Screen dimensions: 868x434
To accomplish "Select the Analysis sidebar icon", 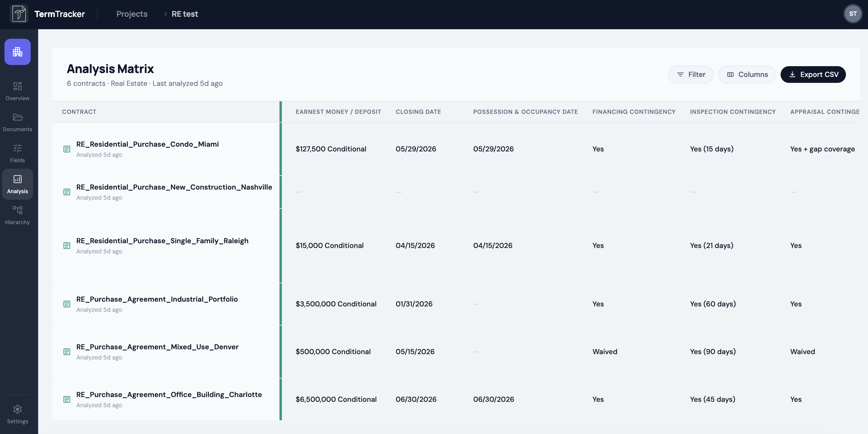I will point(17,179).
